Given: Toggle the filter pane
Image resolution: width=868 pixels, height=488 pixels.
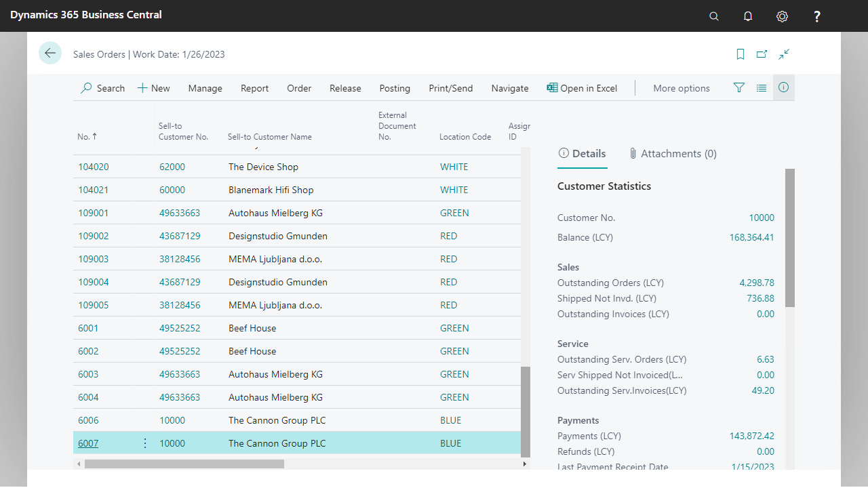Looking at the screenshot, I should [x=739, y=87].
